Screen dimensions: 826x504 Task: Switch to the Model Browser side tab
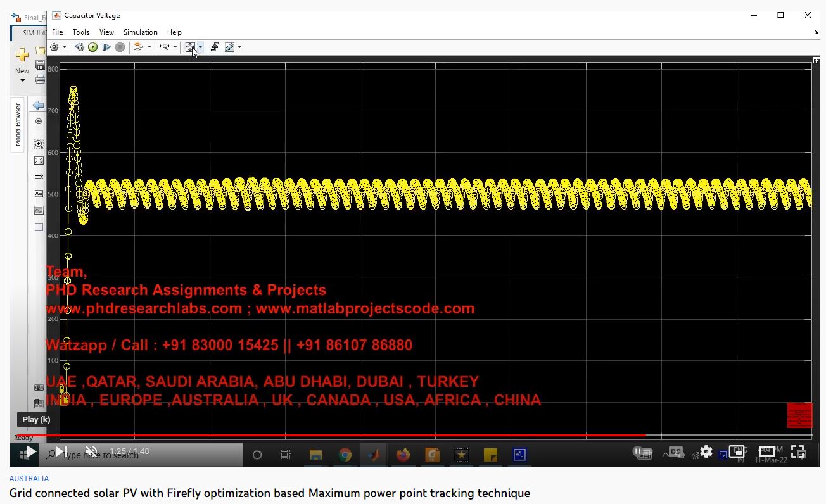pyautogui.click(x=18, y=125)
